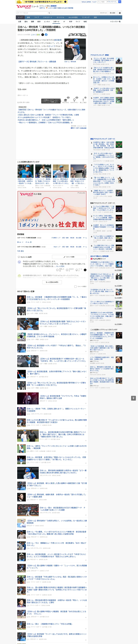Open the エキスパート tab
Image resolution: width=138 pixels, height=644 pixels.
pos(48,17)
